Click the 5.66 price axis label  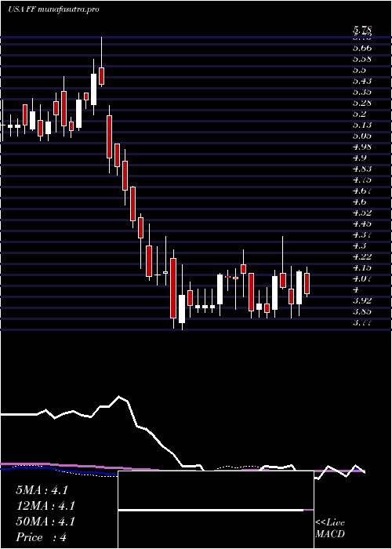(x=362, y=48)
